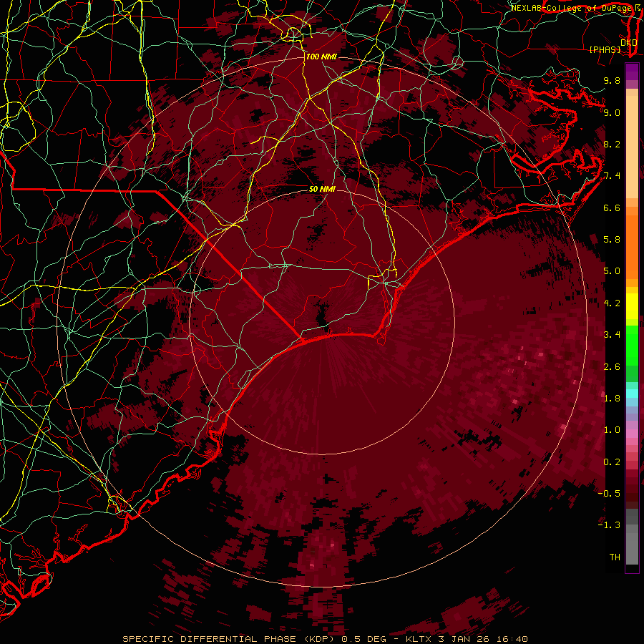
Task: Click the 6.6 value on the color scale
Action: 612,208
